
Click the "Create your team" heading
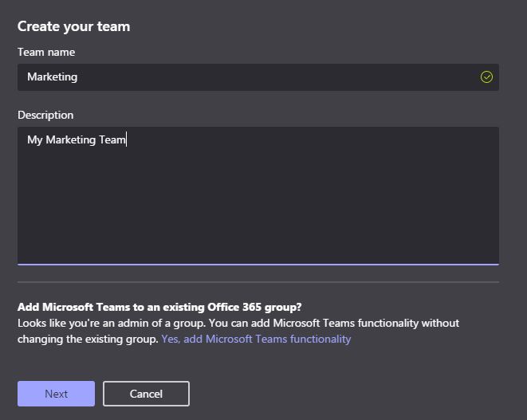click(x=73, y=26)
